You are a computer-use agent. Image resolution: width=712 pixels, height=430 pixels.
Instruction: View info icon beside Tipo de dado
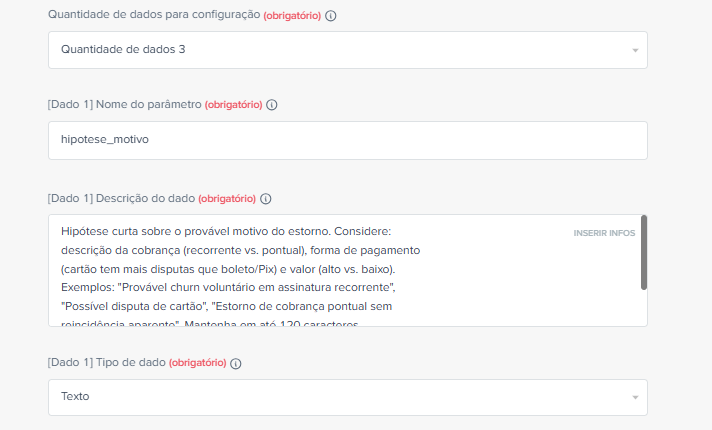[236, 363]
